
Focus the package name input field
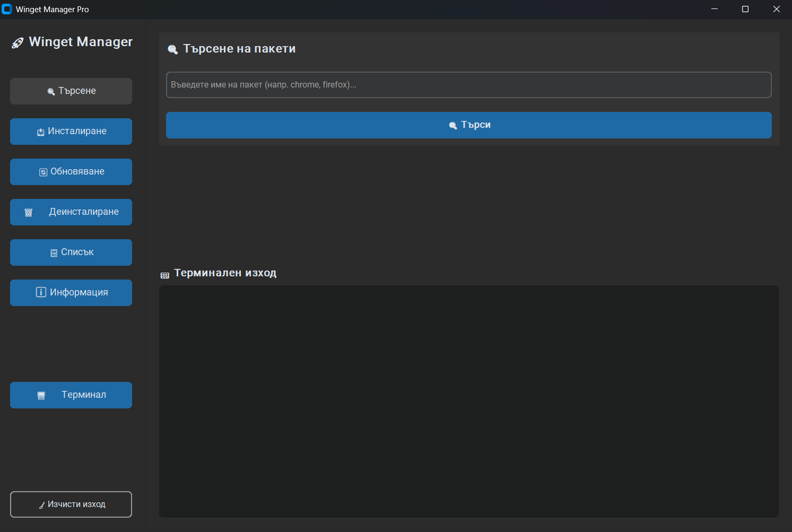[x=468, y=85]
